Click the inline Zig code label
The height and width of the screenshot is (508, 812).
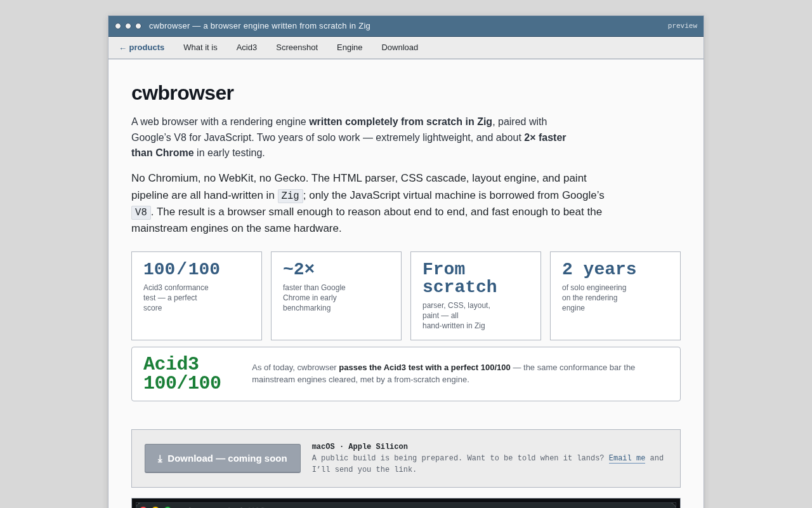point(291,196)
